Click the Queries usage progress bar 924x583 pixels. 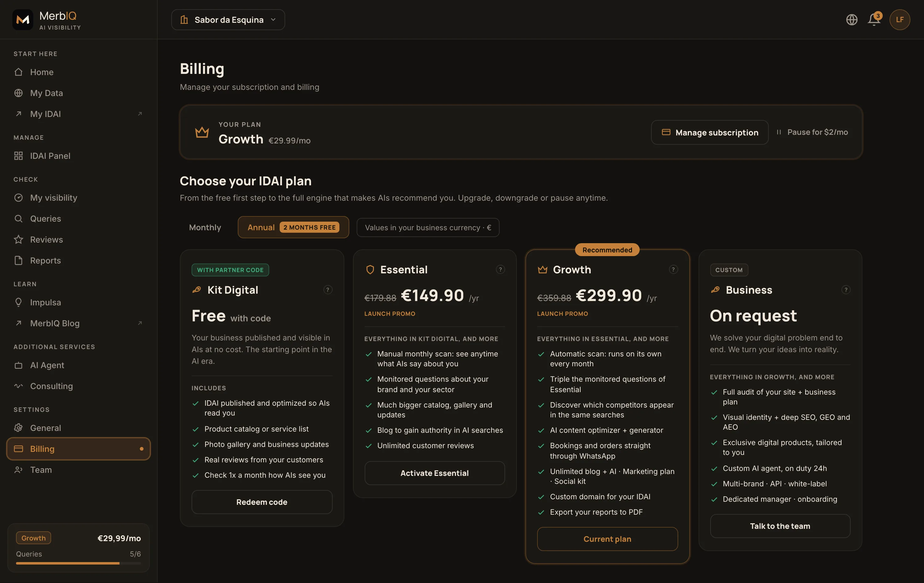[78, 563]
